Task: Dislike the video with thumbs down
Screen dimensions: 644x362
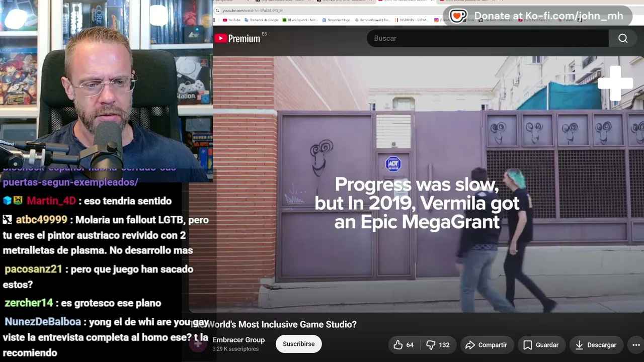Action: tap(437, 345)
